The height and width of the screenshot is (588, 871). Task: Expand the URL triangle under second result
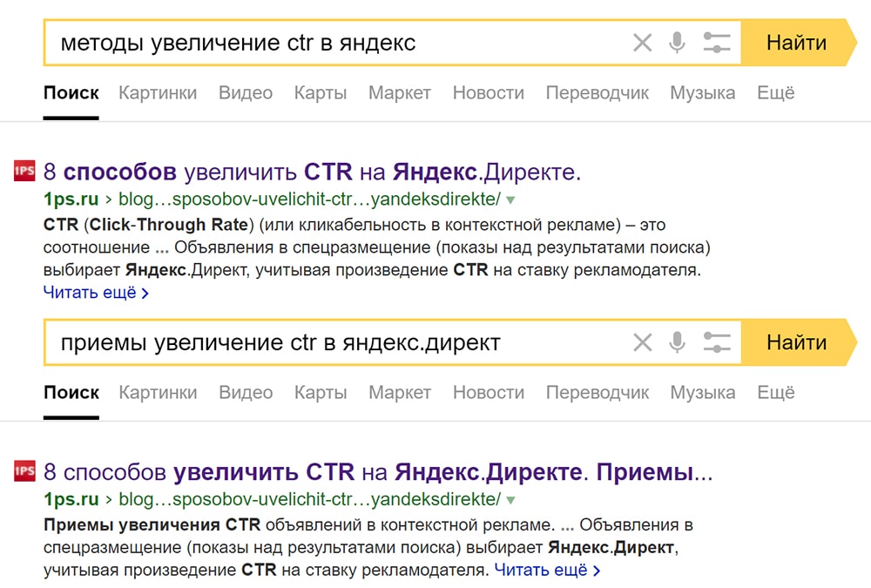[x=511, y=498]
